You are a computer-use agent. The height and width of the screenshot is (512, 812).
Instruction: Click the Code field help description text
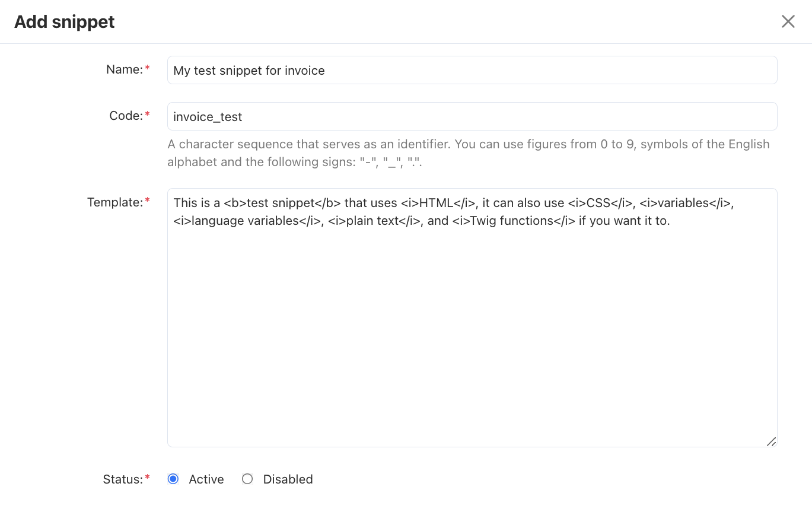pos(469,153)
